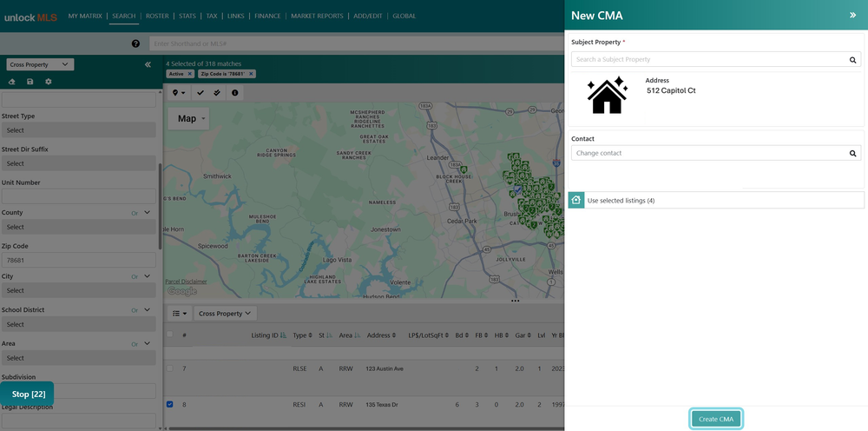
Task: Click the single checkmark select icon
Action: click(201, 93)
